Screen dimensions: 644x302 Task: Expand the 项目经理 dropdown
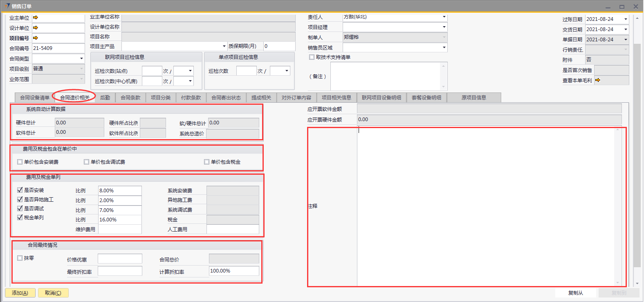[x=444, y=27]
